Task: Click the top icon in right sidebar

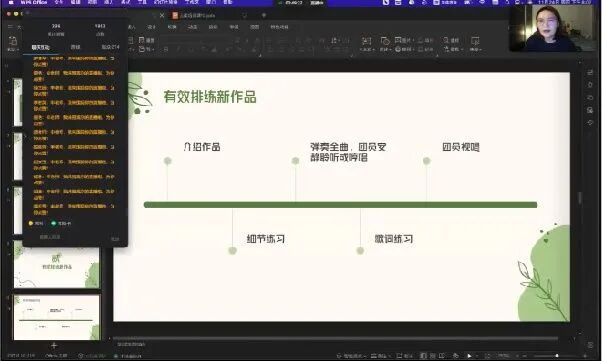Action: pyautogui.click(x=590, y=73)
